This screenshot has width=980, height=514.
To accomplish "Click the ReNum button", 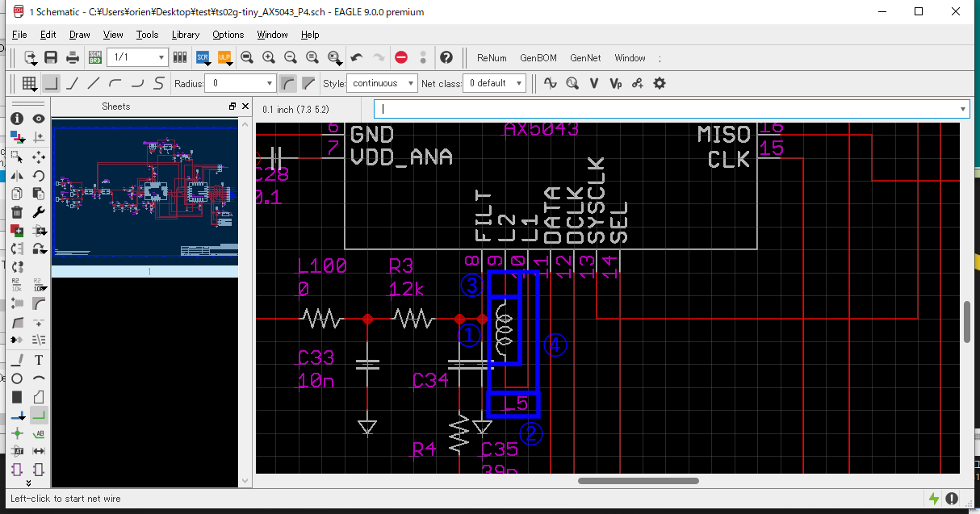I will pyautogui.click(x=492, y=58).
